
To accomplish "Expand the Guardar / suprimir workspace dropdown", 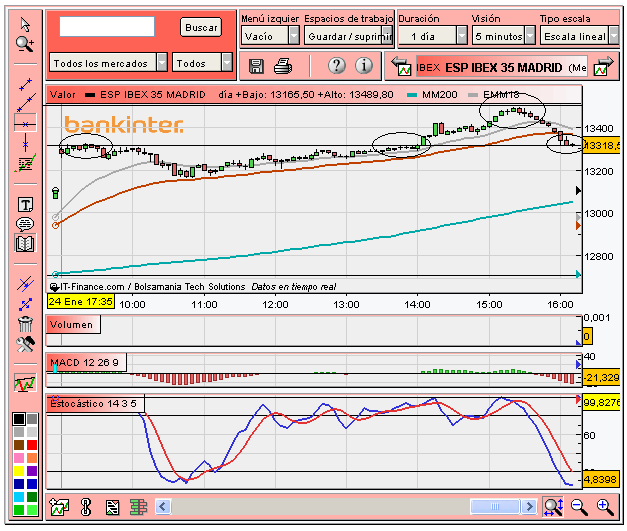I will pos(348,36).
